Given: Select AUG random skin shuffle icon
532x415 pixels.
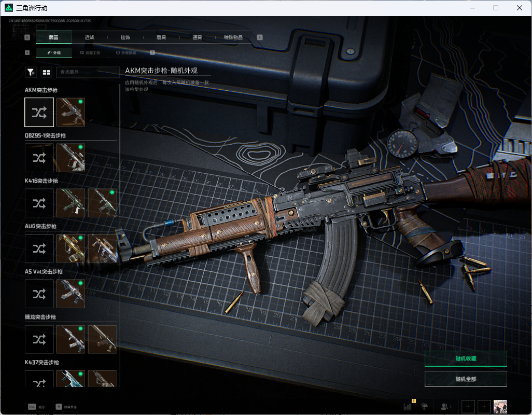Looking at the screenshot, I should [x=39, y=248].
